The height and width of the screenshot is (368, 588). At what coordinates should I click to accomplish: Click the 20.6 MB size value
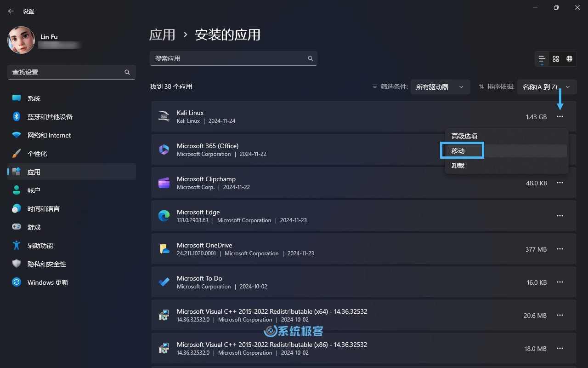tap(535, 316)
